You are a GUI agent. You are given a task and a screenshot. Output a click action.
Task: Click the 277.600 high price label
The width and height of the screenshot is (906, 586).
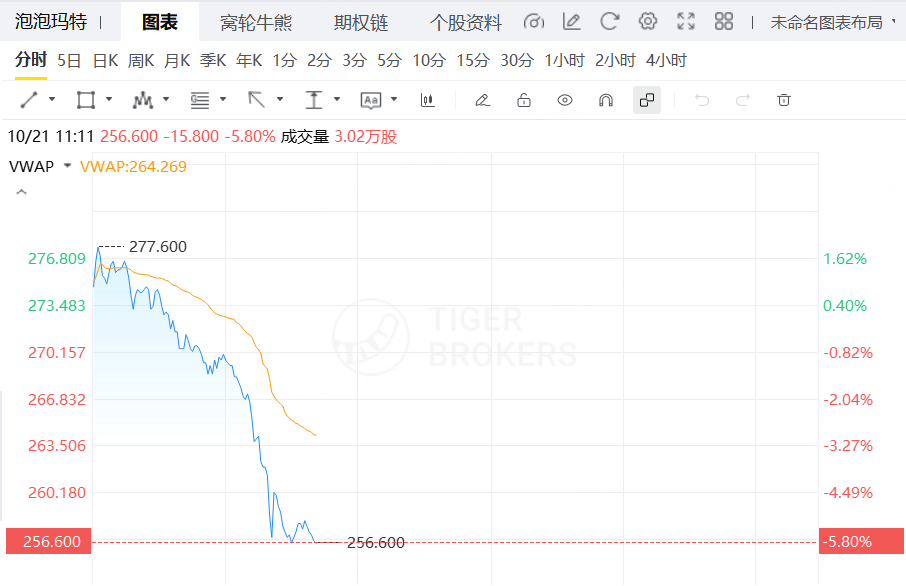158,247
